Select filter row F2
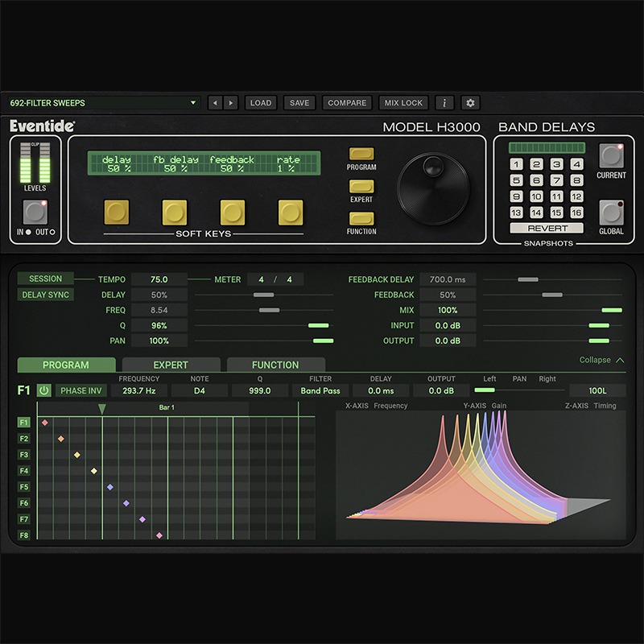 coord(24,439)
